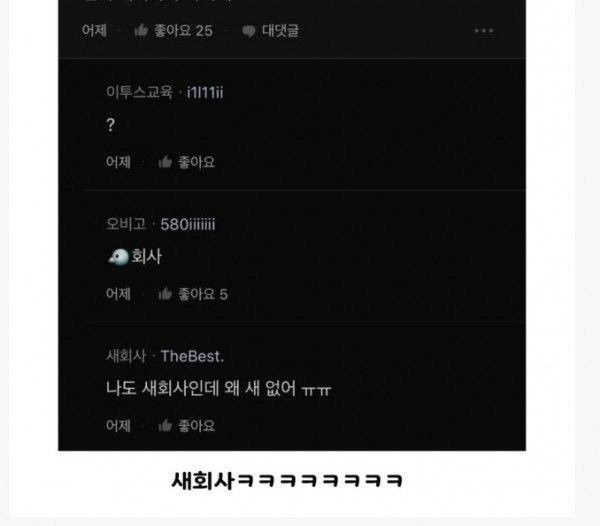Open the 오비고 company name link
This screenshot has height=526, width=600.
tap(126, 224)
